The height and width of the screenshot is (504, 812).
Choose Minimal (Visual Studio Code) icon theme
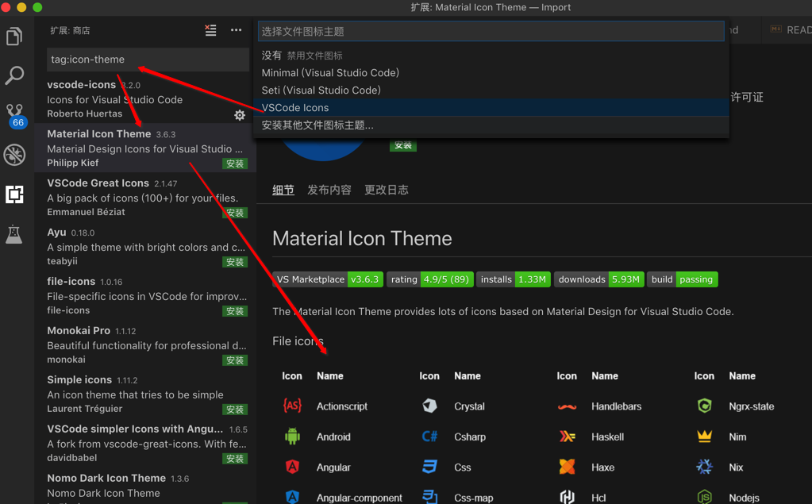491,73
